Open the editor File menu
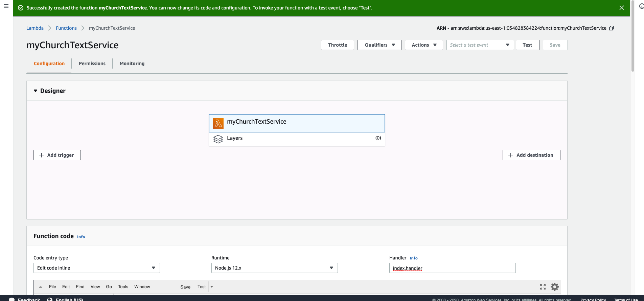Image resolution: width=644 pixels, height=301 pixels. (52, 287)
